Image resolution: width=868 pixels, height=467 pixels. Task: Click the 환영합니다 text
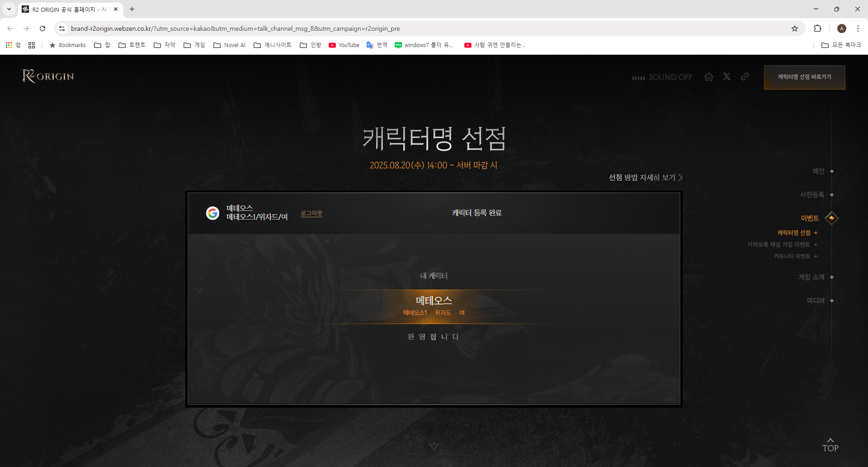point(433,337)
